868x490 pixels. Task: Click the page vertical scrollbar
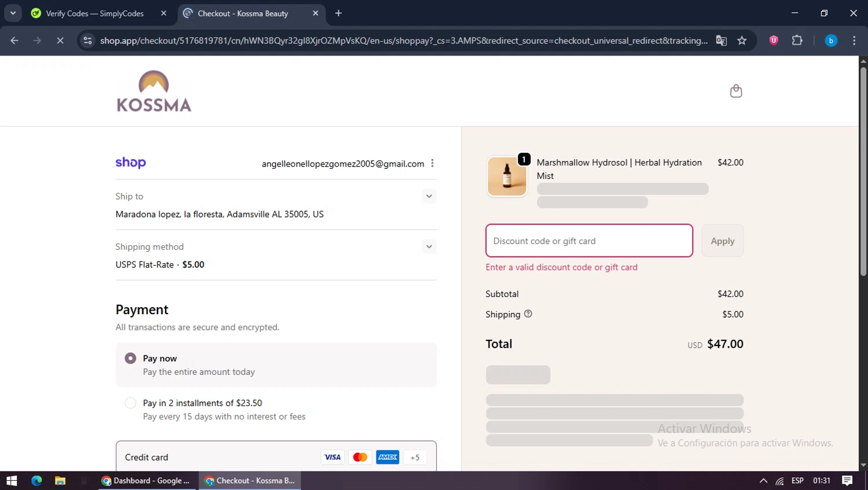(x=863, y=171)
